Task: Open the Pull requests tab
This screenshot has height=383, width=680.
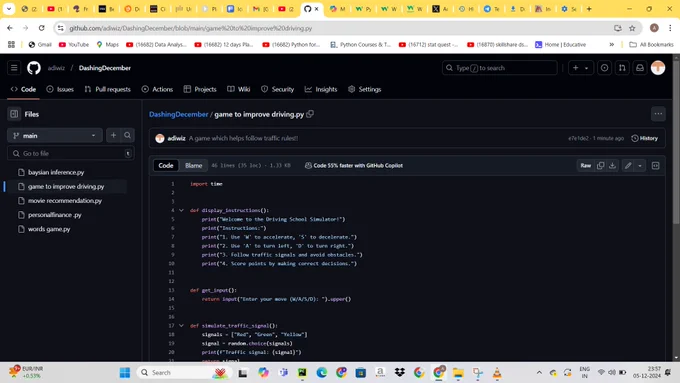Action: click(108, 89)
